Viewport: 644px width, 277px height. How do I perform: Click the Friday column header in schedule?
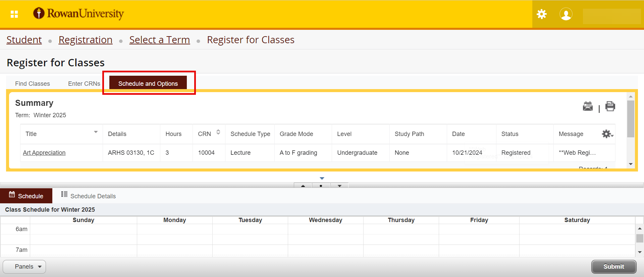tap(479, 220)
